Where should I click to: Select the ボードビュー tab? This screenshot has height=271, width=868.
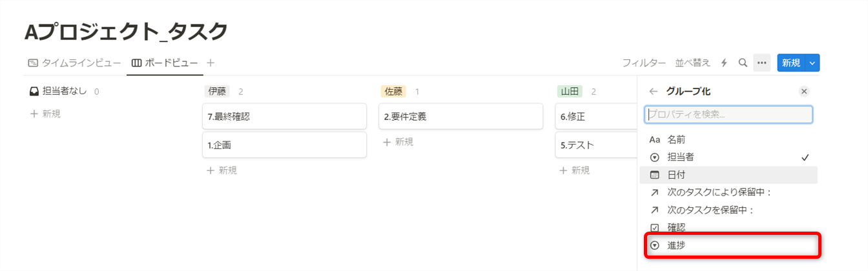pos(165,63)
